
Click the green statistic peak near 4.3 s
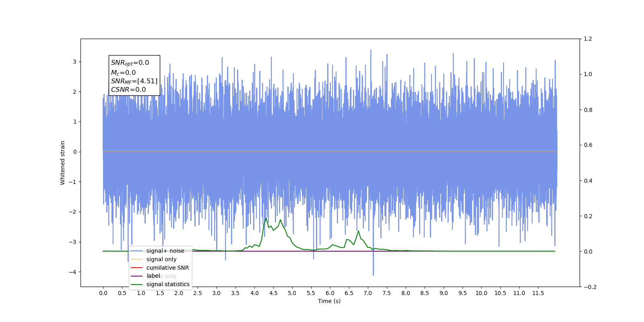click(x=266, y=219)
